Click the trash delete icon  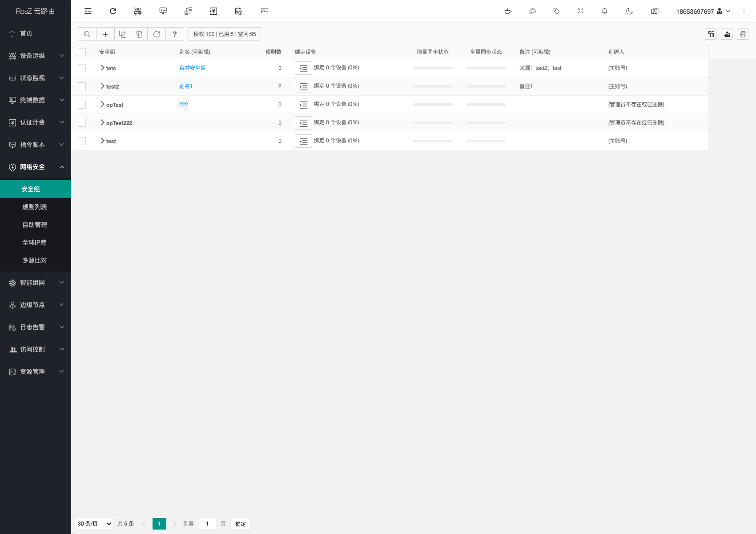[139, 34]
